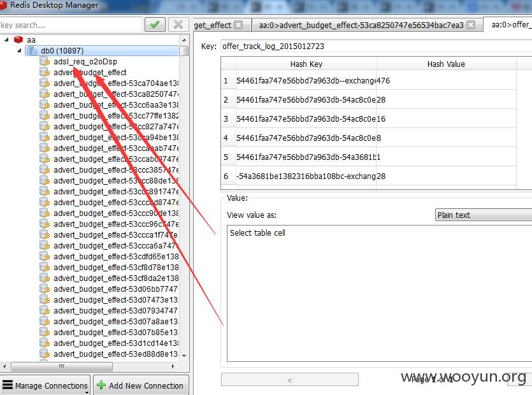Select key advert_budget_effect-53cdfd65e138
This screenshot has width=532, height=395.
116,257
